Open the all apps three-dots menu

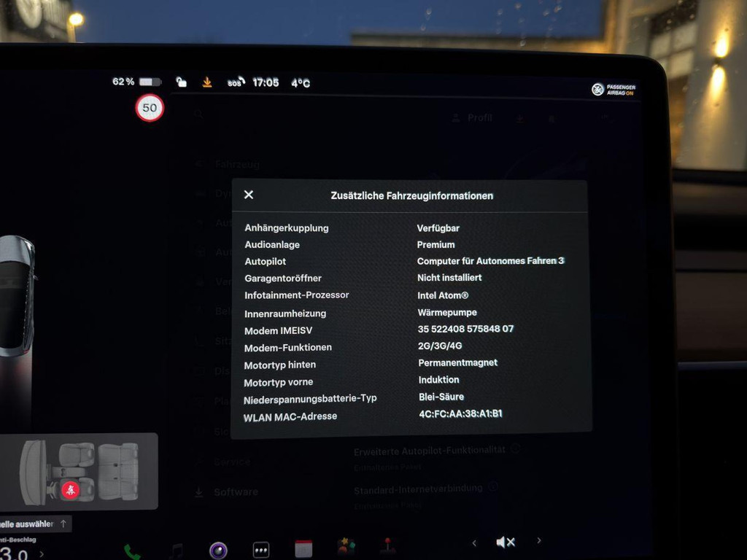pyautogui.click(x=260, y=551)
